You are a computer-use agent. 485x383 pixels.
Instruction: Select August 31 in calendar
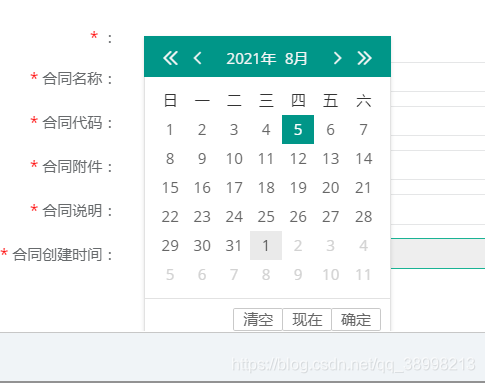tap(234, 245)
